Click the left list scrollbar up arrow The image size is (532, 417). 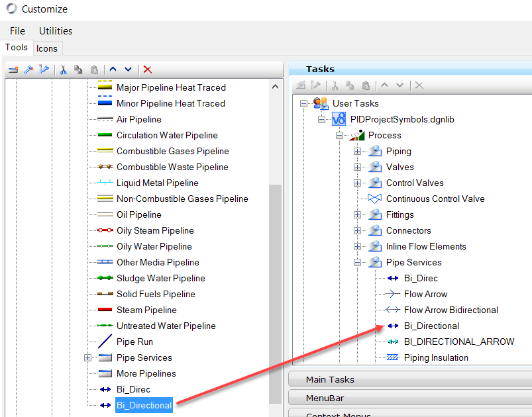tap(275, 86)
